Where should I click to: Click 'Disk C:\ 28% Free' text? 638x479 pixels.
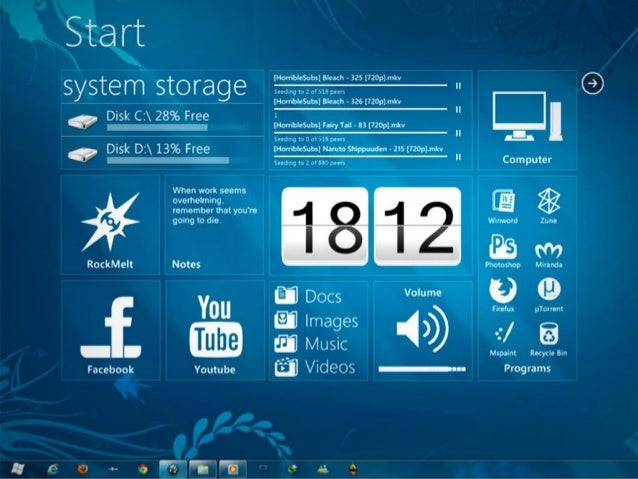pyautogui.click(x=157, y=116)
